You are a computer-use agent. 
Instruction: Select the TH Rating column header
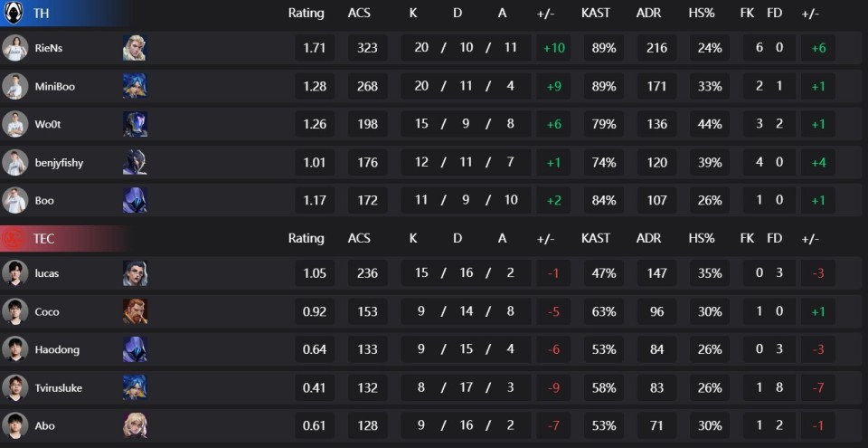coord(307,14)
